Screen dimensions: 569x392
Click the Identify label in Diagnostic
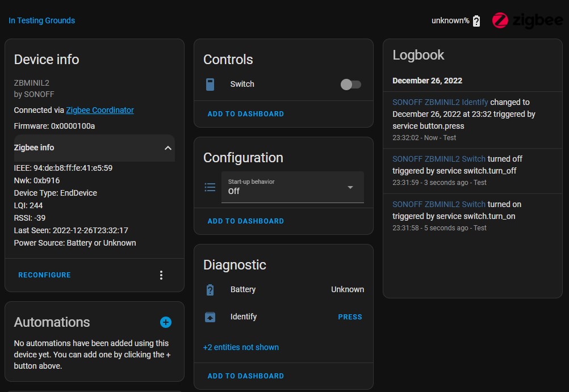point(244,317)
